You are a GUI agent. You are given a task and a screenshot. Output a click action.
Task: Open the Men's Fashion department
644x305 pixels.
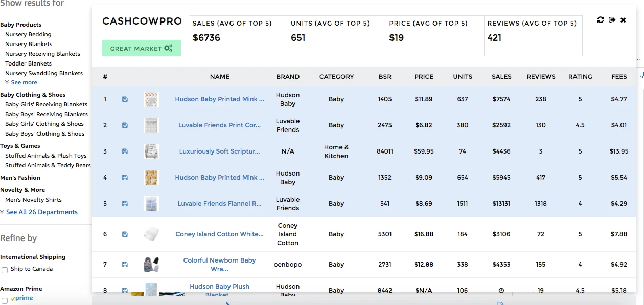pos(20,178)
